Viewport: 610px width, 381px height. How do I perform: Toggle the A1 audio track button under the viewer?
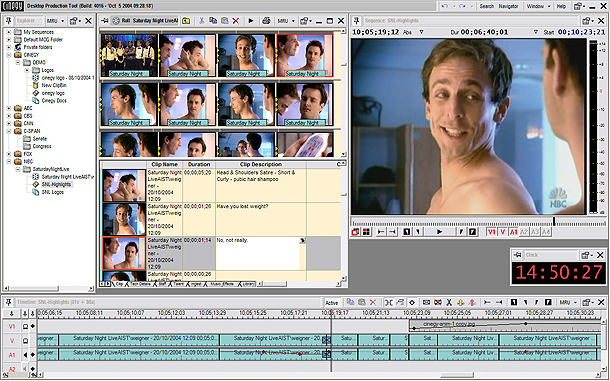coord(513,232)
